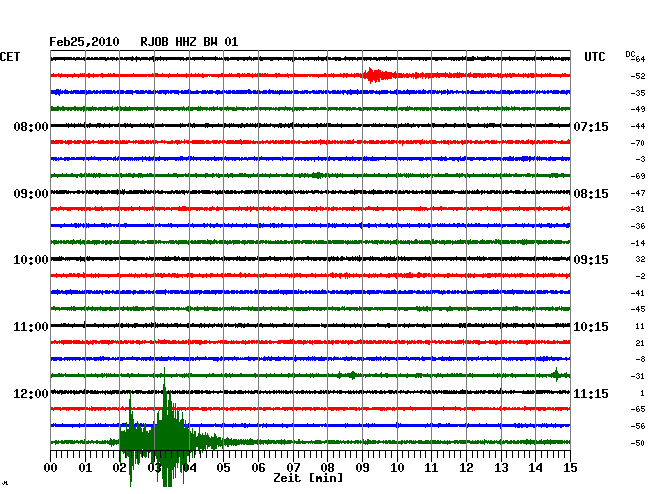The image size is (650, 494).
Task: Select the DC offset value -41
Action: click(638, 293)
